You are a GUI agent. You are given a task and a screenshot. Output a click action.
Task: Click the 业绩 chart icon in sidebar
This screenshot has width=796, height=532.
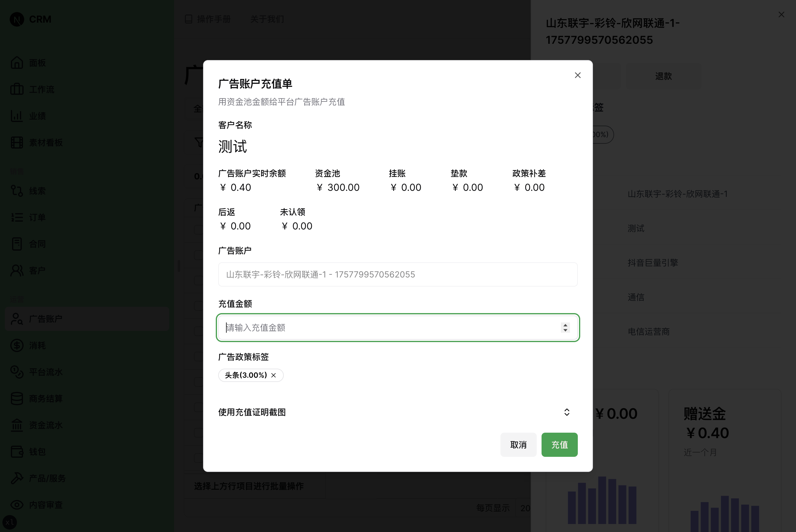pos(17,116)
